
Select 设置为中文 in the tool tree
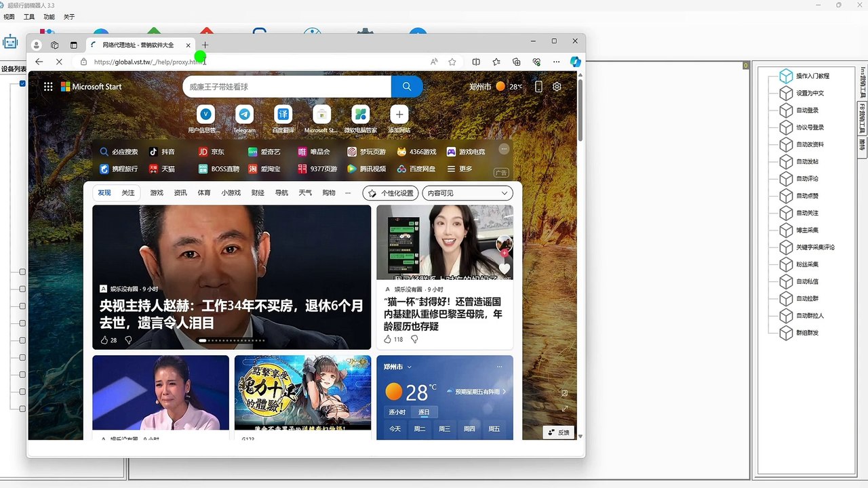click(x=810, y=93)
